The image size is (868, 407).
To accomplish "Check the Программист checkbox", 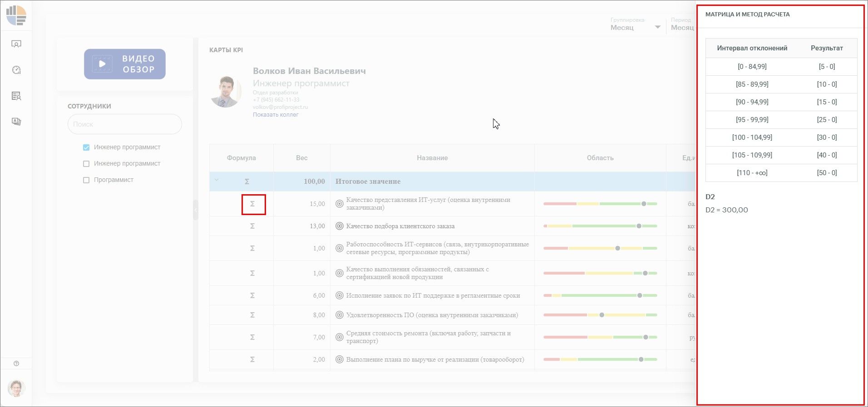I will point(86,180).
